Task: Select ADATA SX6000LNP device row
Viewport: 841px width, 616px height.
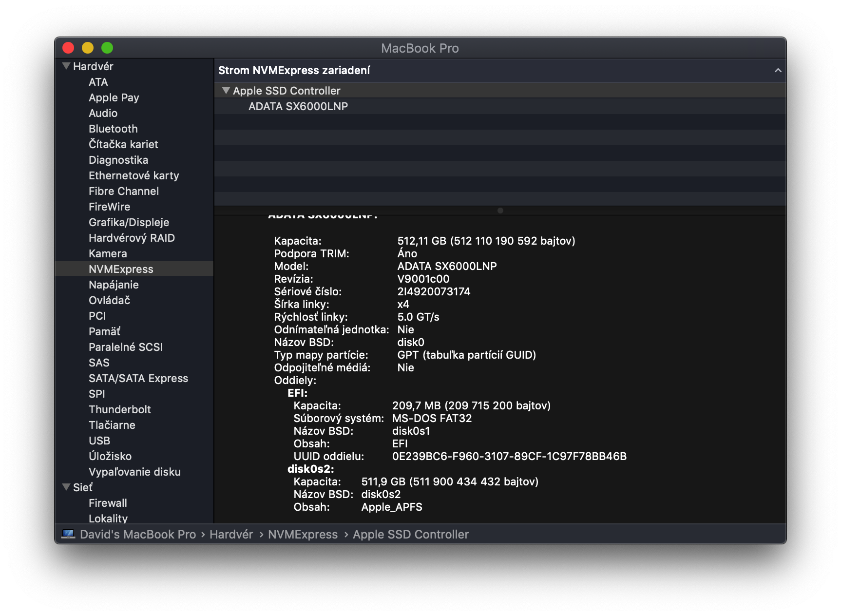Action: point(500,106)
